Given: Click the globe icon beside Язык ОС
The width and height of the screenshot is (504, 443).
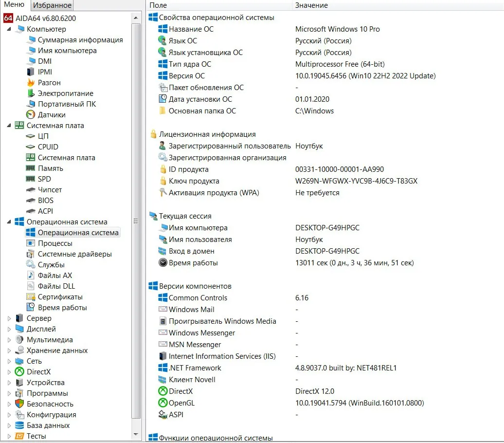Looking at the screenshot, I should (x=162, y=40).
